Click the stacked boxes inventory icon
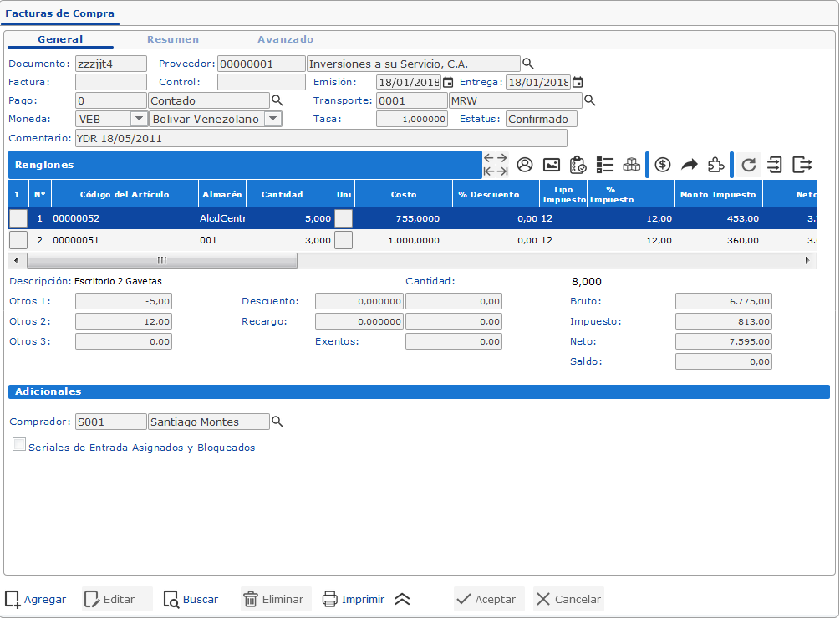 (632, 165)
